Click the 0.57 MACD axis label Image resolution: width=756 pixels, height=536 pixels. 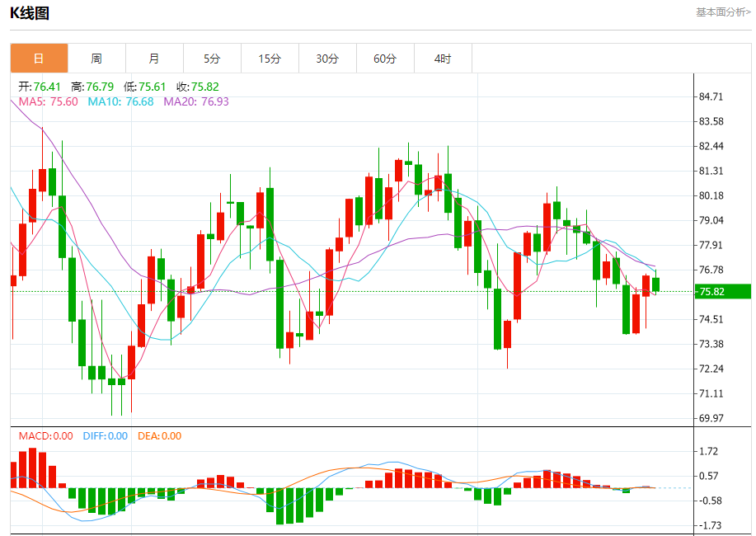pyautogui.click(x=709, y=476)
